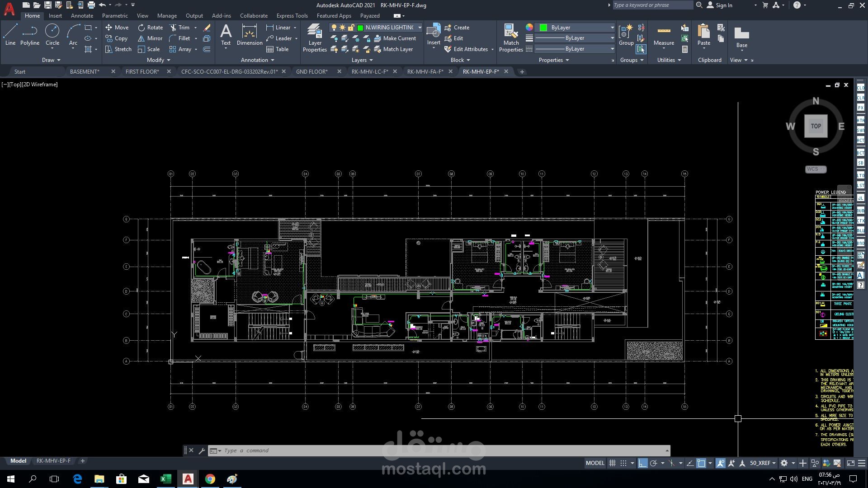Activate the Move command

[117, 28]
